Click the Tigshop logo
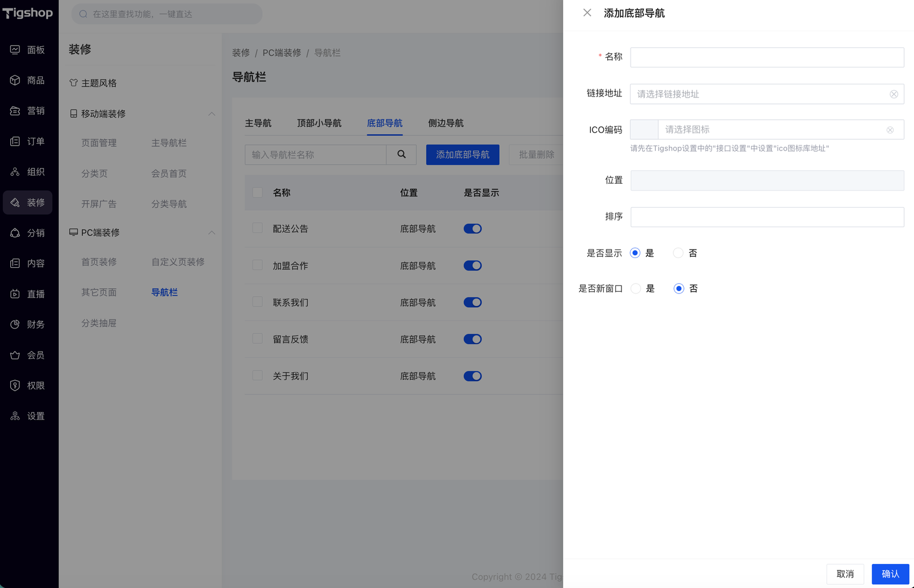This screenshot has width=914, height=588. pyautogui.click(x=28, y=13)
